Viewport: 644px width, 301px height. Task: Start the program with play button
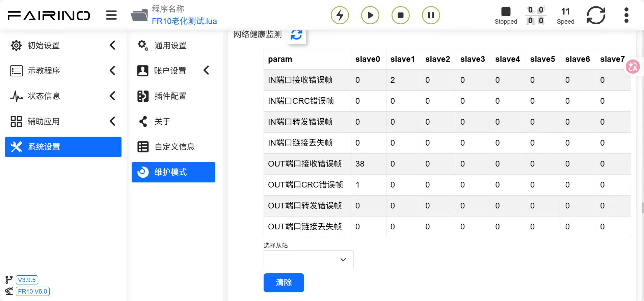pyautogui.click(x=370, y=15)
